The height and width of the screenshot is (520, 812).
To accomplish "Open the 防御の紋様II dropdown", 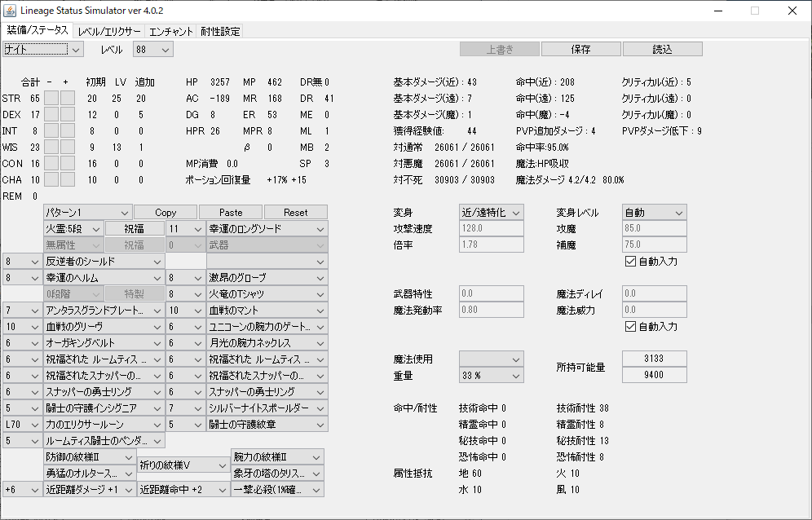I will coord(90,457).
